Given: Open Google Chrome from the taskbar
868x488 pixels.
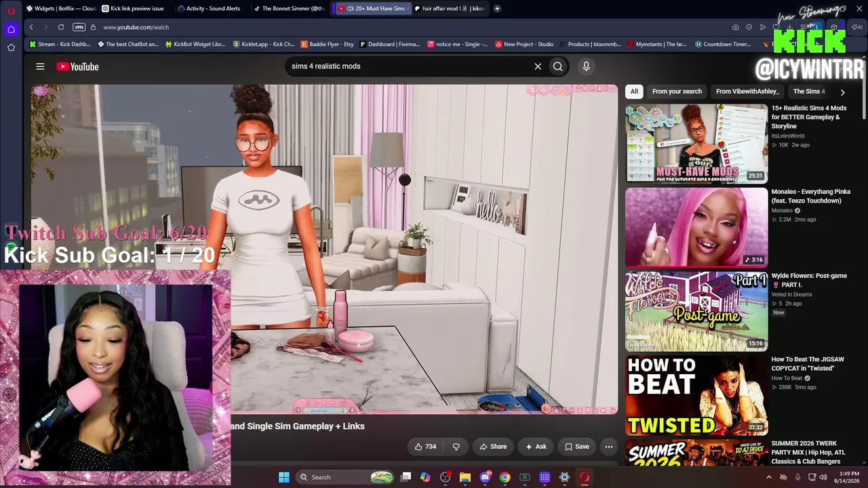Looking at the screenshot, I should pos(505,477).
